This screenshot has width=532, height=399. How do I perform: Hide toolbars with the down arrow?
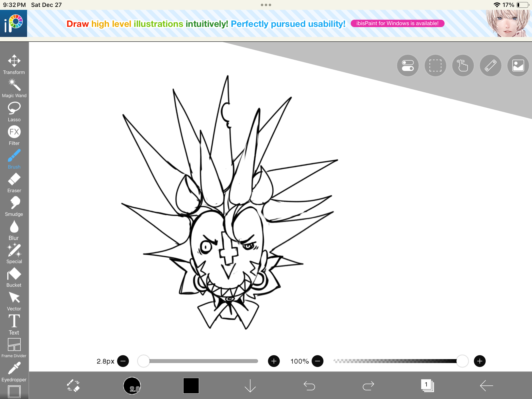(x=250, y=385)
